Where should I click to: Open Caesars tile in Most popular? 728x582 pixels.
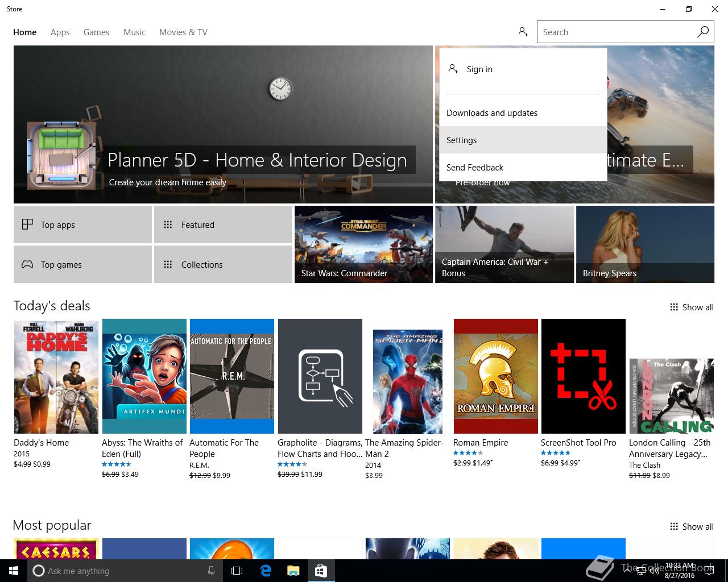[56, 549]
